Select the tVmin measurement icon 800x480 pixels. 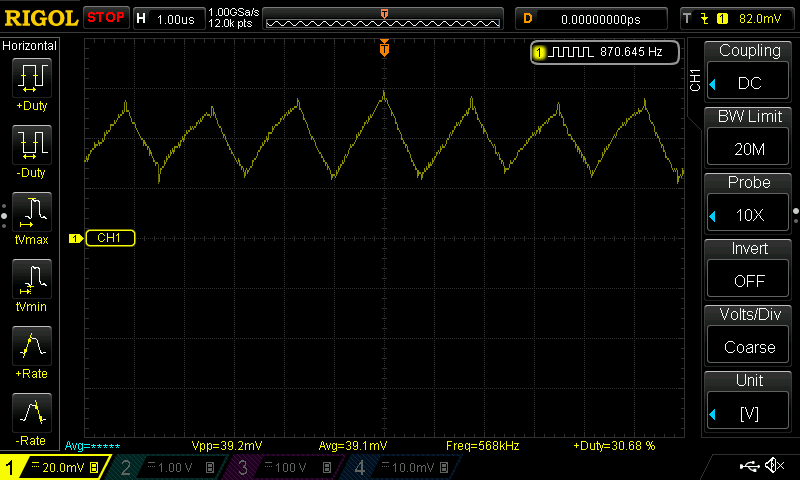pyautogui.click(x=32, y=279)
